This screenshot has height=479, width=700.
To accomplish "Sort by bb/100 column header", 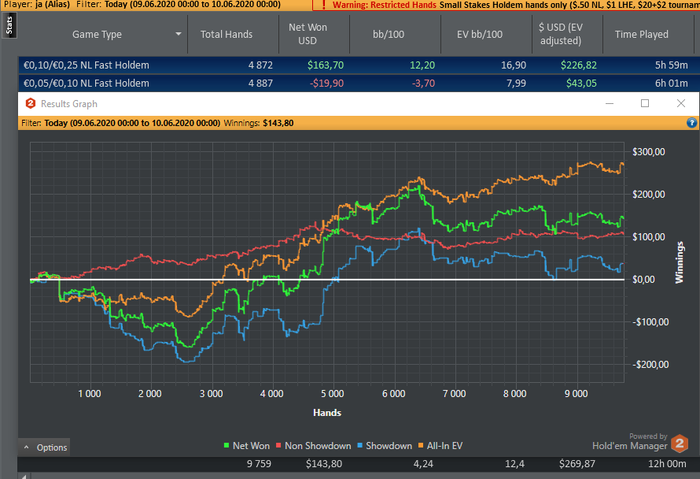I will pyautogui.click(x=388, y=34).
